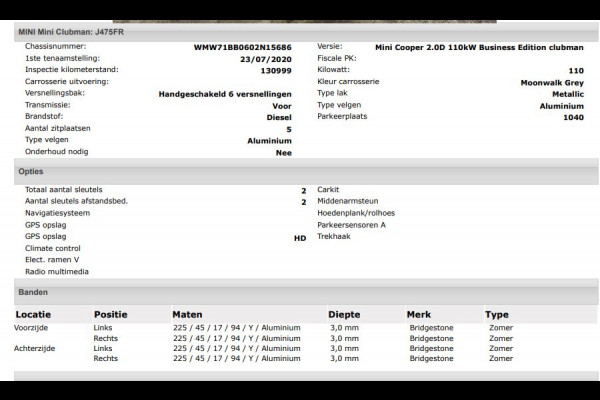
Task: Click the Parkeerplaats value 1040
Action: [x=573, y=117]
